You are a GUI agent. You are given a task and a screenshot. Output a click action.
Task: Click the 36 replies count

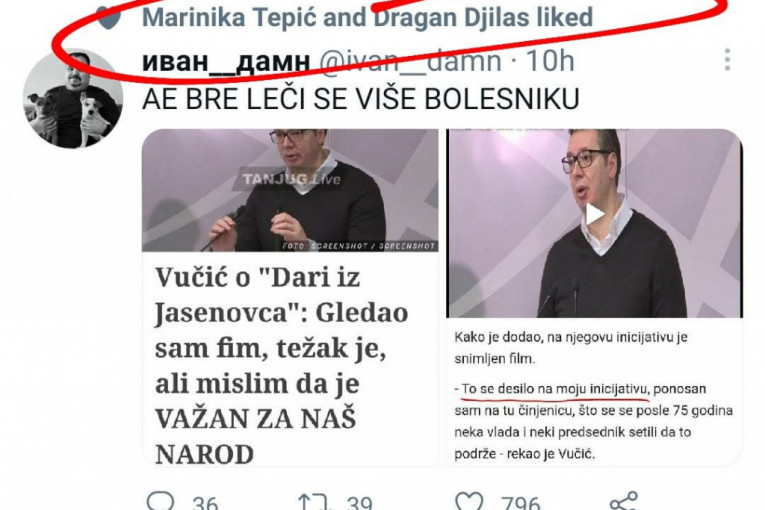(205, 503)
